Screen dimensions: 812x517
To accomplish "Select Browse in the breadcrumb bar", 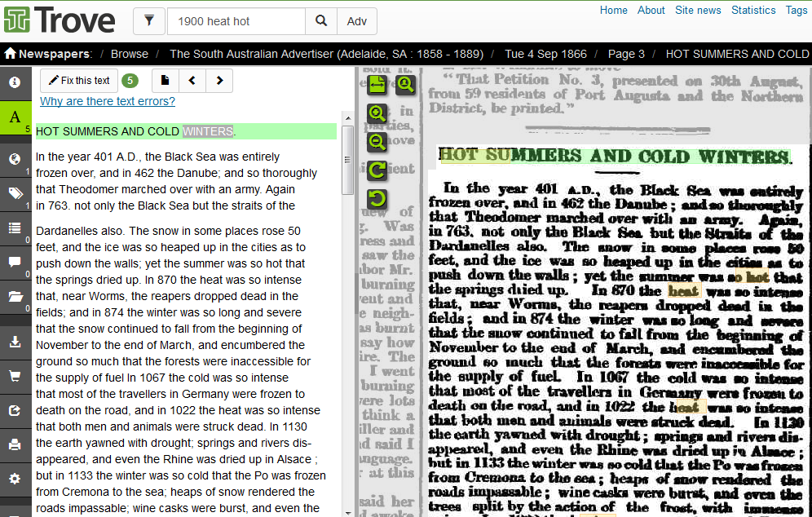I will coord(130,54).
